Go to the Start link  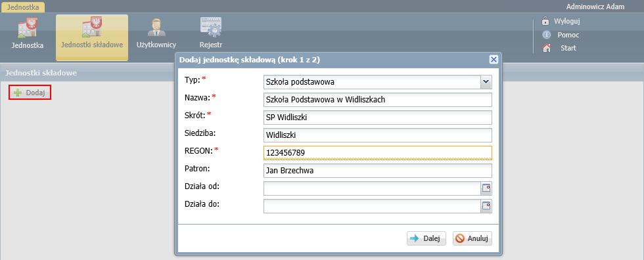568,48
